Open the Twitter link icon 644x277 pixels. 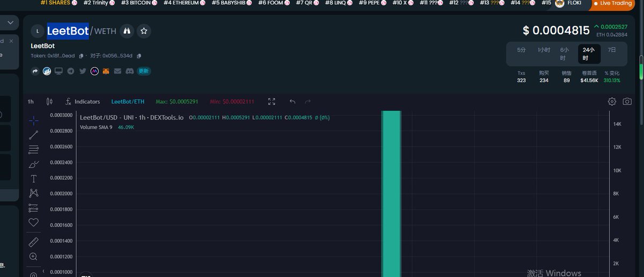coord(83,71)
